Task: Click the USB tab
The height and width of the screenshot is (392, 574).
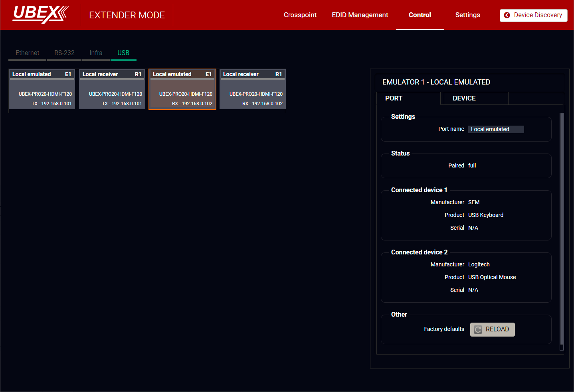Action: coord(123,53)
